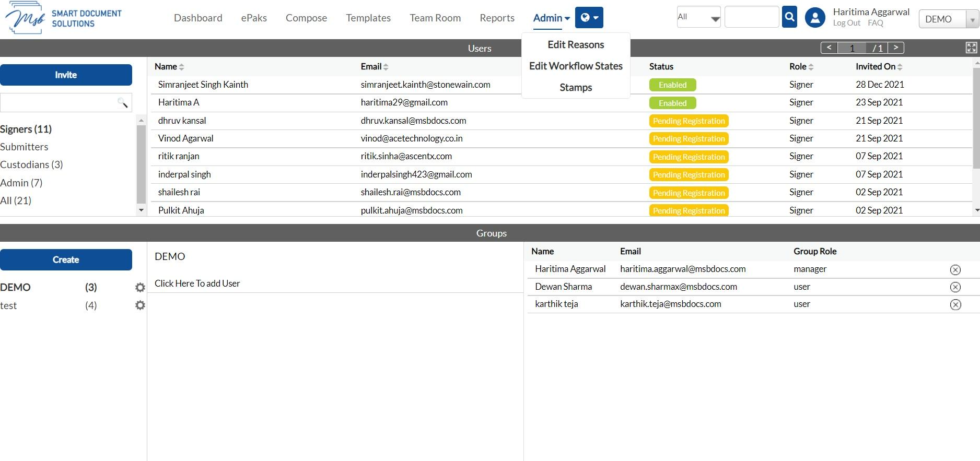Show Admin (7) users
Screen dimensions: 980x461
click(21, 183)
